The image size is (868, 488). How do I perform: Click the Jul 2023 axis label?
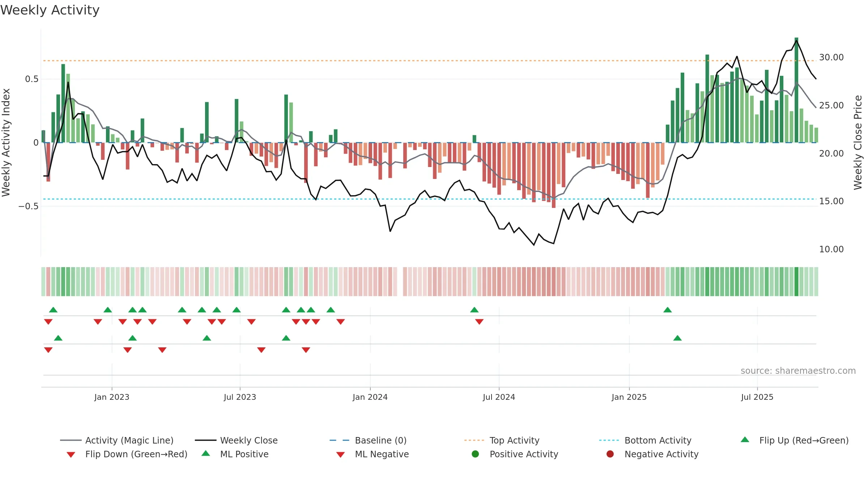click(x=240, y=397)
